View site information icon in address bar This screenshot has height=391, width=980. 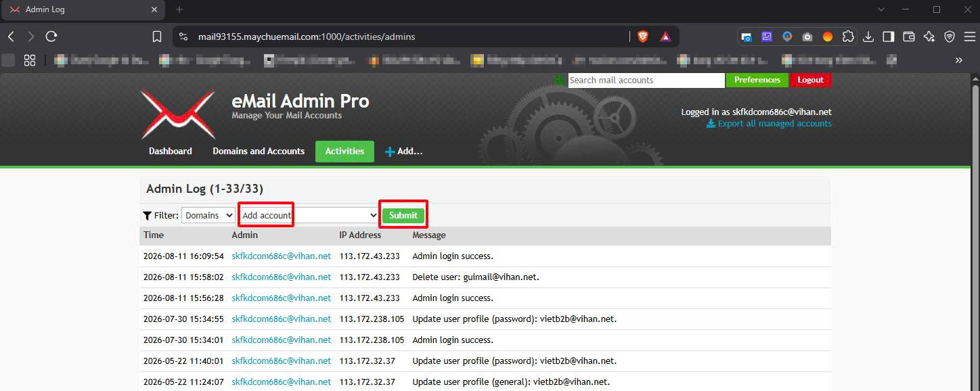pyautogui.click(x=183, y=37)
